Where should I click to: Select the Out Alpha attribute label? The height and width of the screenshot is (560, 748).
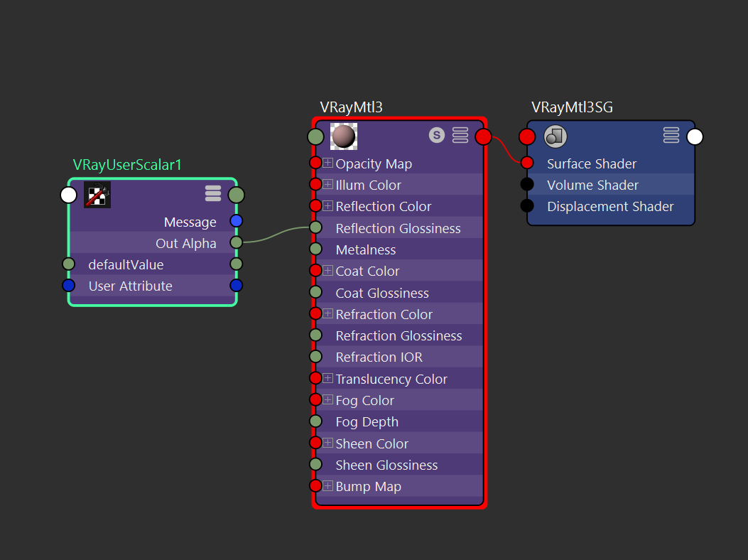(186, 244)
